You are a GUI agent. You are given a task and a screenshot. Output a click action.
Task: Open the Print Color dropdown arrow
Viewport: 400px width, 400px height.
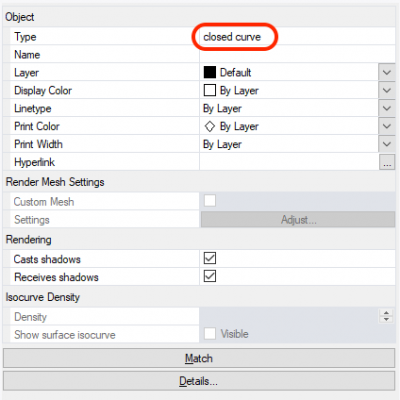tap(387, 126)
